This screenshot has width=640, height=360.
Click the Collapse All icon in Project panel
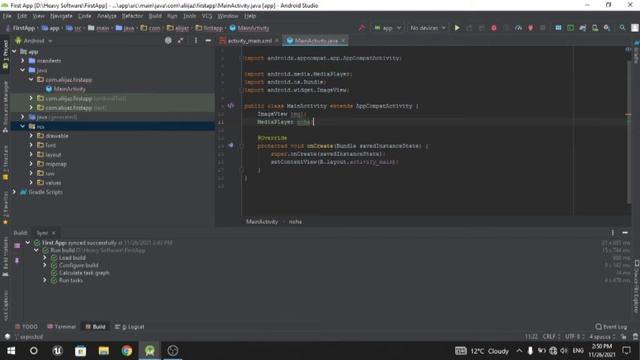tap(180, 40)
